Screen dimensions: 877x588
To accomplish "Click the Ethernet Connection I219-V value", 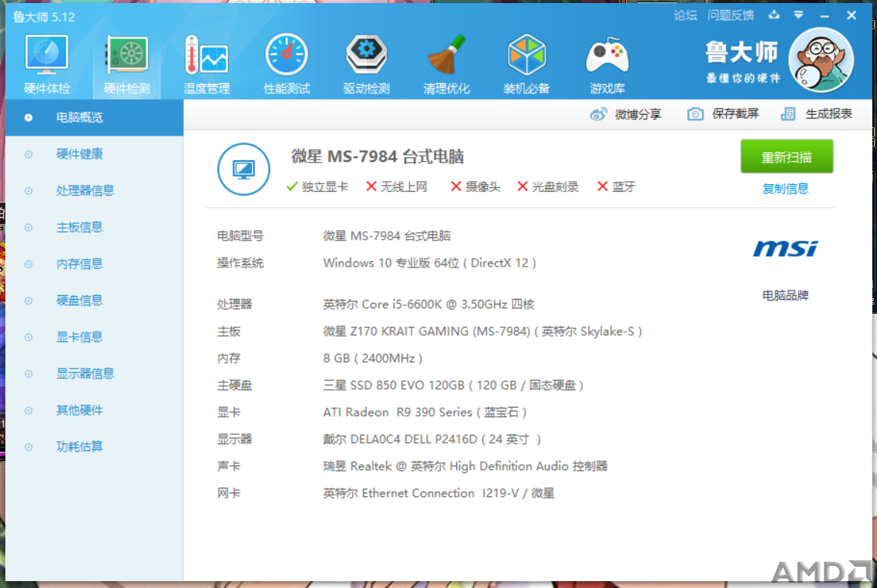I will pos(438,493).
